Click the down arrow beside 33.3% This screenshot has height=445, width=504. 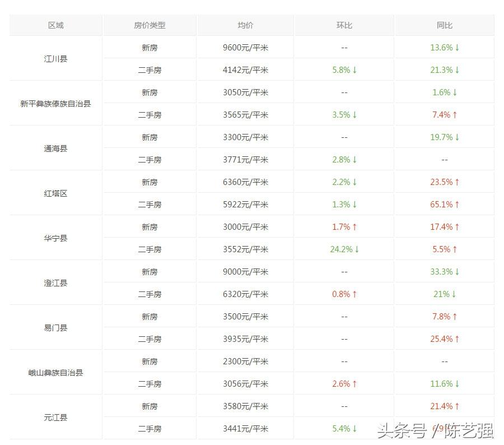457,272
